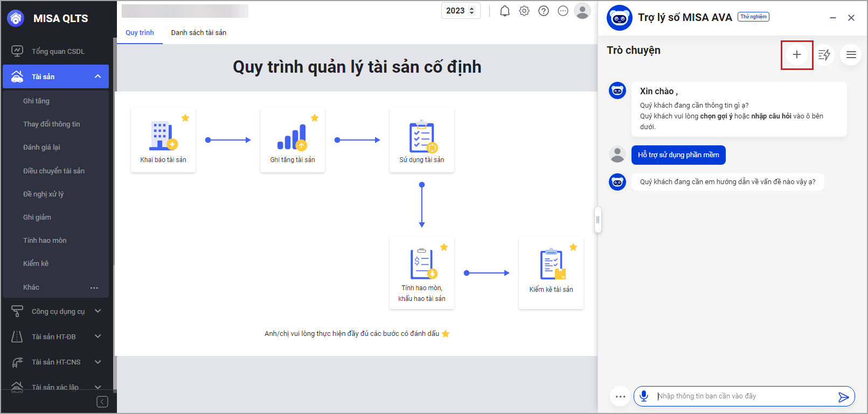This screenshot has height=414, width=868.
Task: Click the Xin chào greeting message
Action: click(739, 109)
